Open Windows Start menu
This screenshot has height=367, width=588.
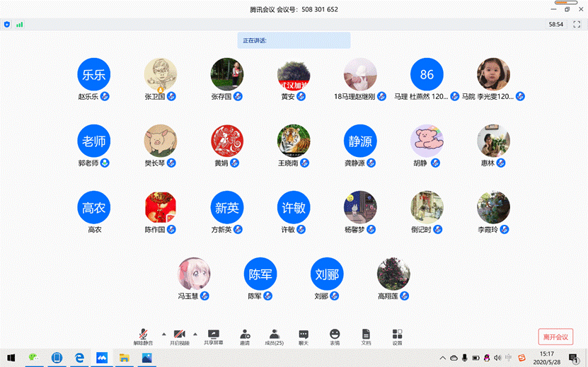11,358
